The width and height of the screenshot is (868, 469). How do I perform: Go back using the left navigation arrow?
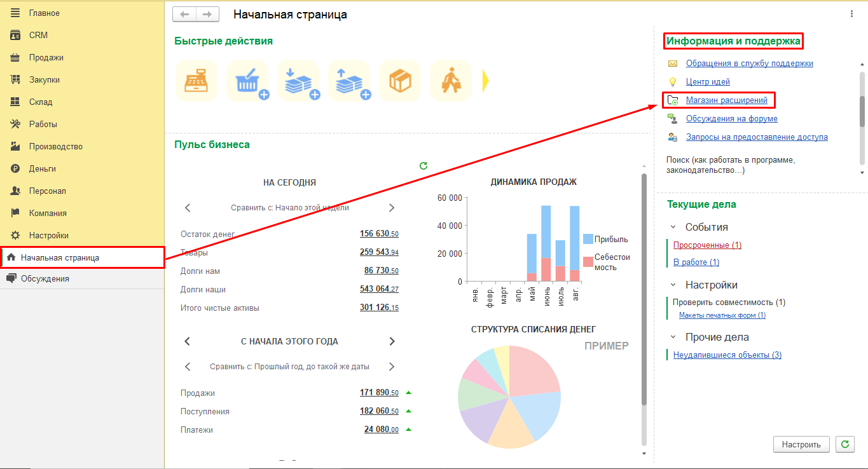[x=184, y=14]
